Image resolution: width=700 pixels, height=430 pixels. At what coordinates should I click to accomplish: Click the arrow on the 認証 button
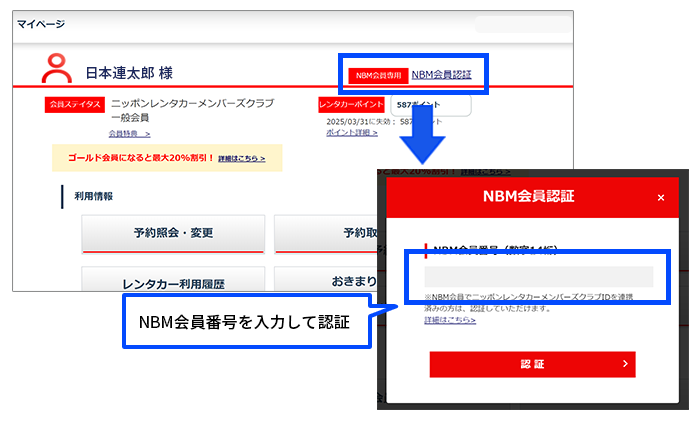pyautogui.click(x=625, y=364)
